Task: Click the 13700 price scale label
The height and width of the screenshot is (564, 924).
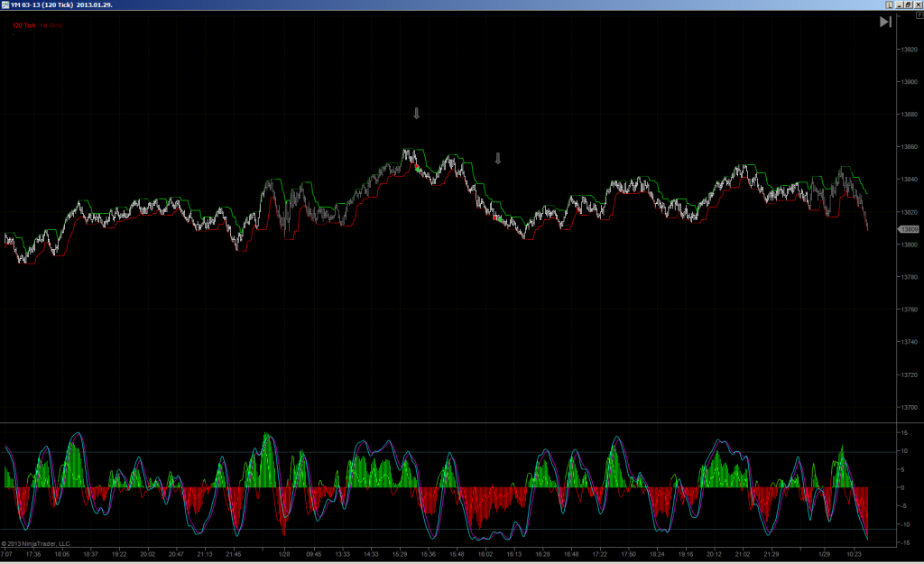Action: point(910,407)
